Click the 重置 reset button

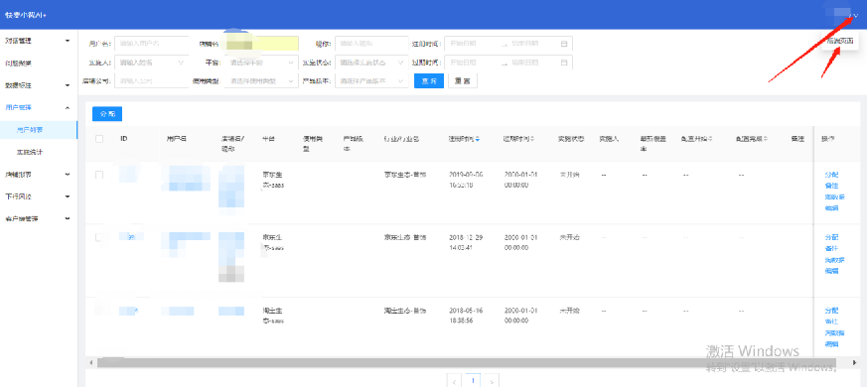tap(462, 80)
